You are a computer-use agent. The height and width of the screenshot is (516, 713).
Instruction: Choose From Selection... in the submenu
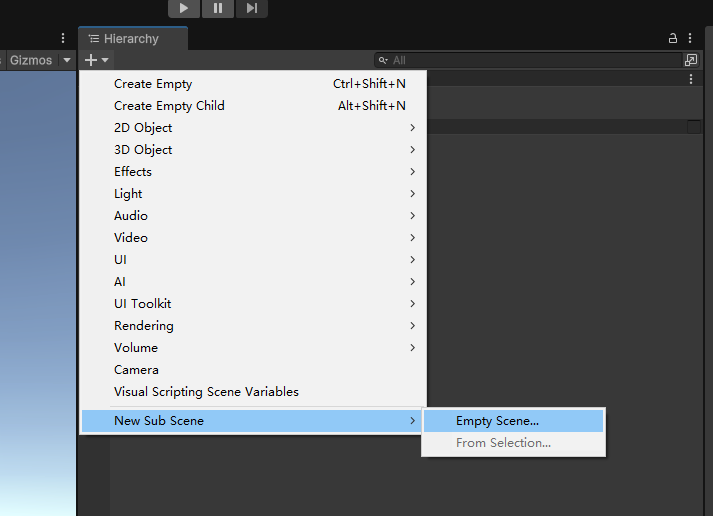[513, 443]
